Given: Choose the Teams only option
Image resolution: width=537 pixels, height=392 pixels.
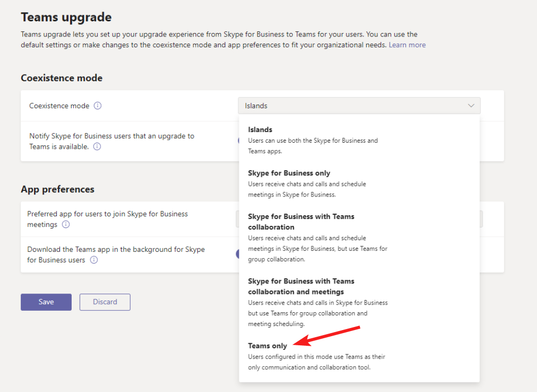Looking at the screenshot, I should 359,356.
